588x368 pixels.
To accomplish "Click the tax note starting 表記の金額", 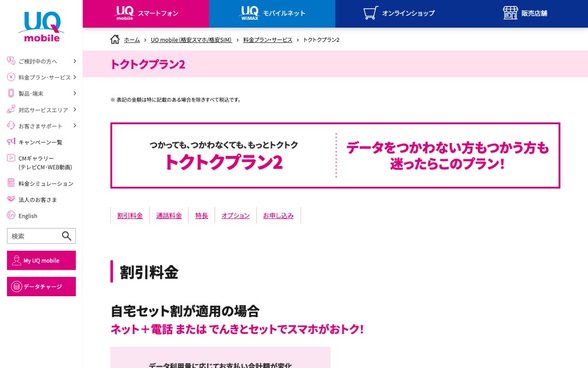I will [x=175, y=100].
